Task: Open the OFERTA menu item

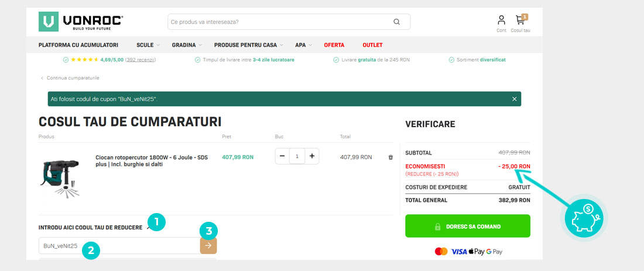Action: tap(334, 45)
